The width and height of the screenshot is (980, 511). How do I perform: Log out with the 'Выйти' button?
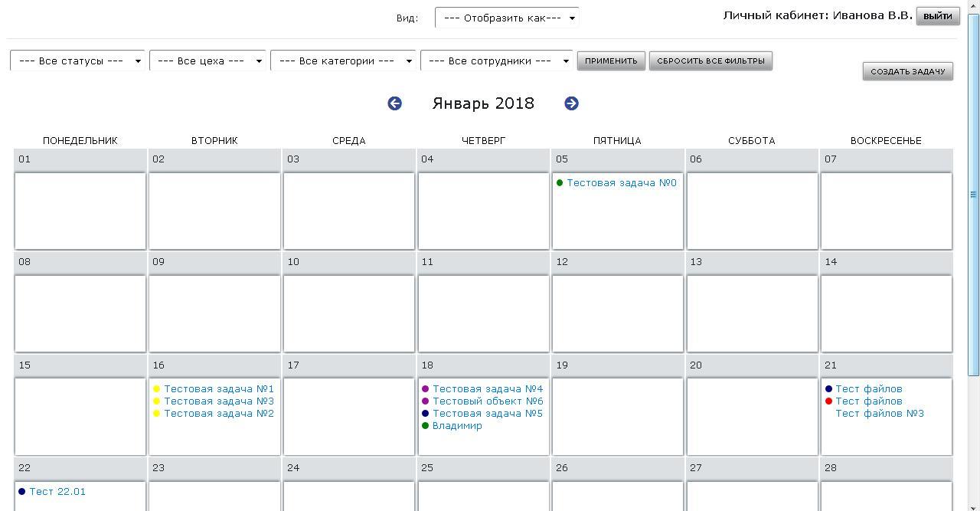(x=938, y=15)
